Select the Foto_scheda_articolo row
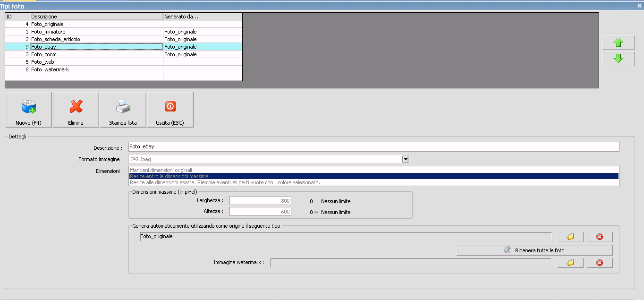The height and width of the screenshot is (300, 644). [x=124, y=39]
